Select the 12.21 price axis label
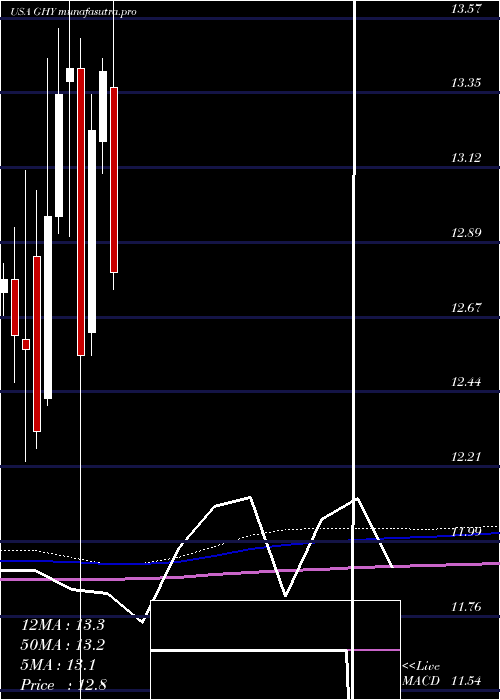Viewport: 500px width, 700px height. pos(466,457)
